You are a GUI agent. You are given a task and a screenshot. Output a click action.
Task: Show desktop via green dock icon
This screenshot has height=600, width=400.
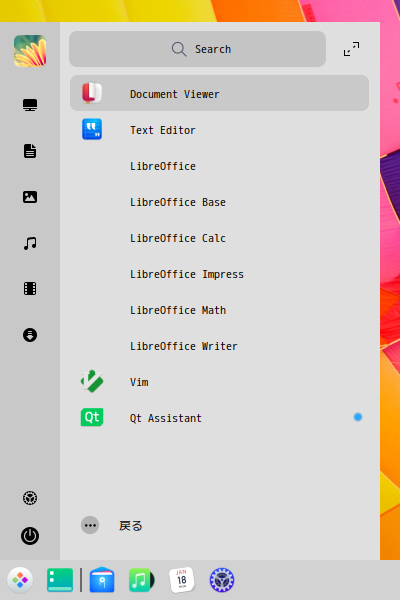click(x=60, y=580)
